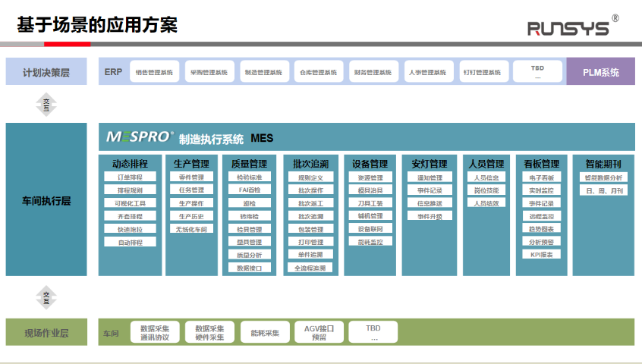Screen dimensions: 642x364
Task: Select 订单排程 under 动态排程
Action: point(130,177)
